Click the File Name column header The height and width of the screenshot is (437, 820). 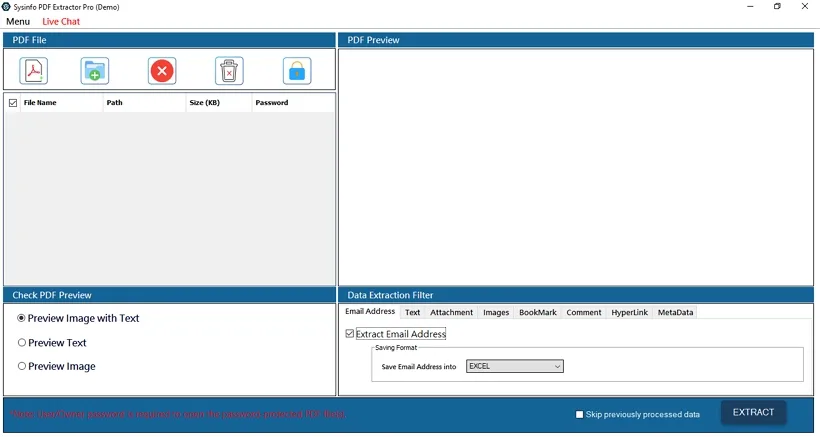pyautogui.click(x=62, y=103)
